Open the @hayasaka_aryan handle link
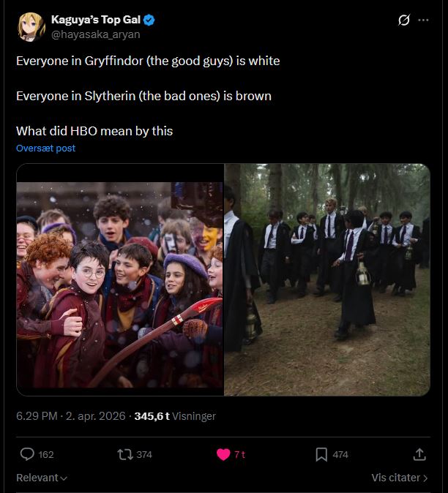This screenshot has height=493, width=448. coord(96,34)
